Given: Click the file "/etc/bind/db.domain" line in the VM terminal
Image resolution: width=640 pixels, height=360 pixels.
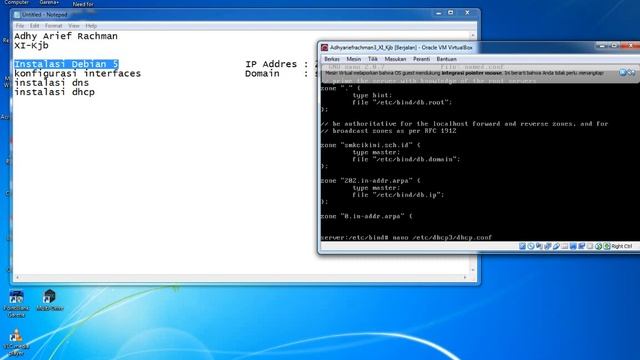Looking at the screenshot, I should tap(406, 159).
